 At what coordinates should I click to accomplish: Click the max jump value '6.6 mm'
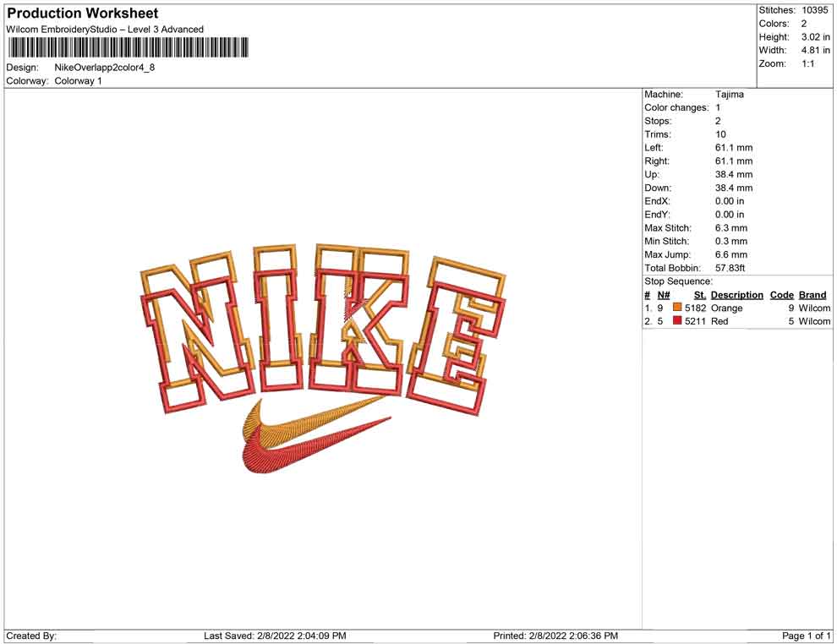731,254
